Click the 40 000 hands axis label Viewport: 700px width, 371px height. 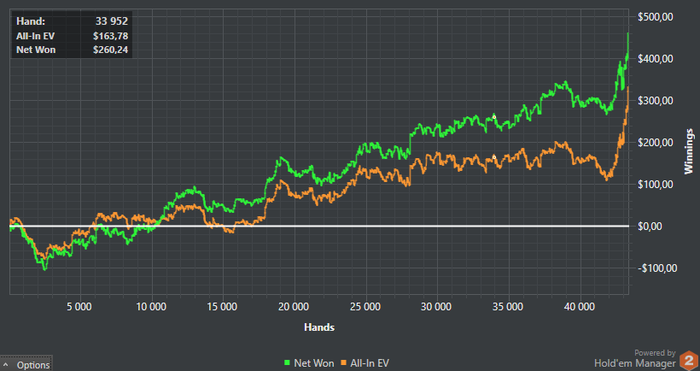pos(579,307)
